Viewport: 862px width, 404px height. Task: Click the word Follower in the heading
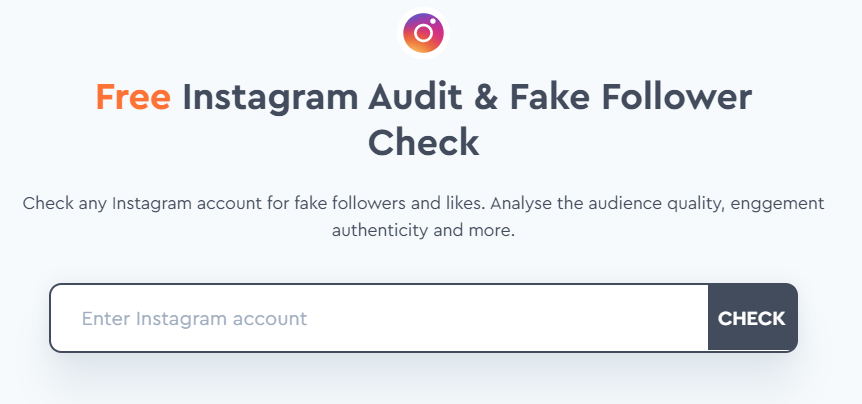(677, 97)
